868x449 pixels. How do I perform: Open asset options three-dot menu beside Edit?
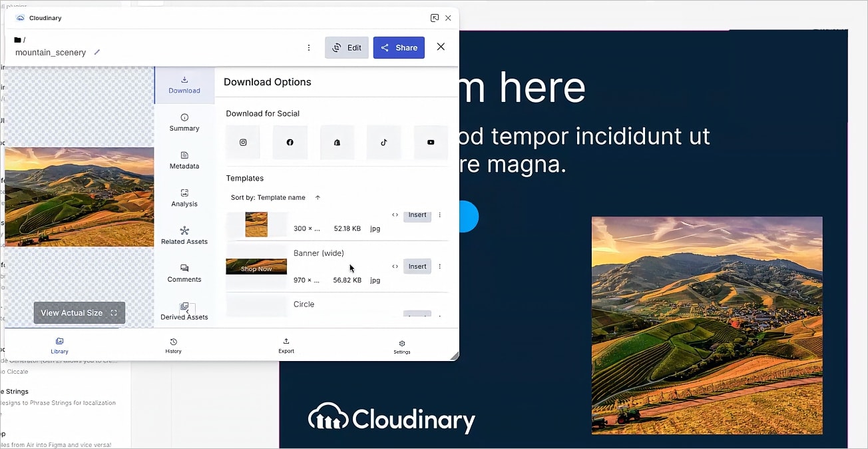(x=309, y=48)
